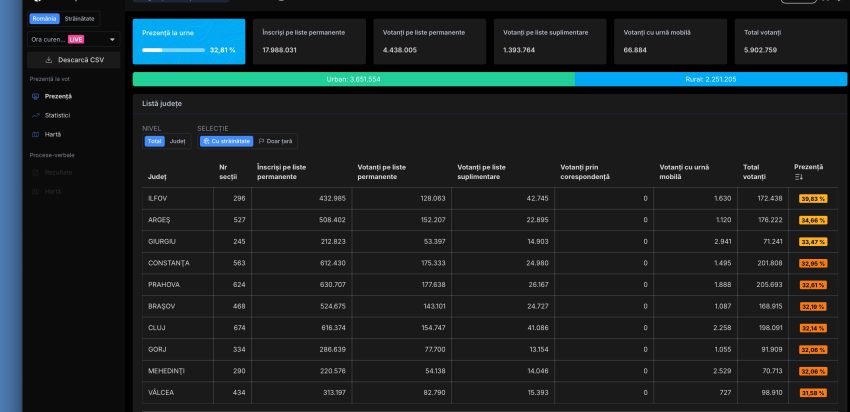Click the Rezultate icon under Procese-verbale

point(36,172)
